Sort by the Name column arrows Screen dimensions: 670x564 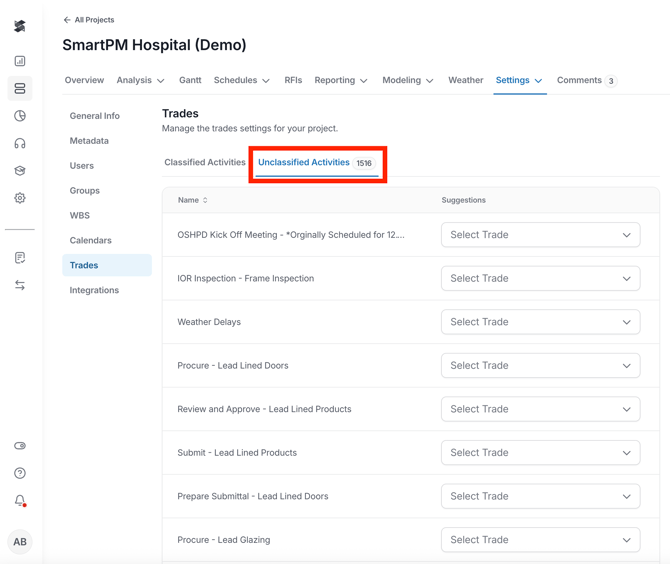point(205,200)
